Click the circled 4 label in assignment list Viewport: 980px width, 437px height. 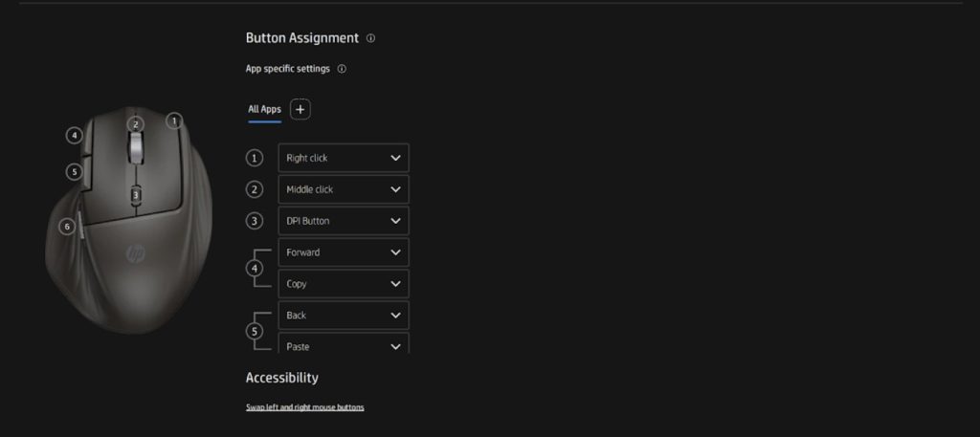click(x=255, y=269)
